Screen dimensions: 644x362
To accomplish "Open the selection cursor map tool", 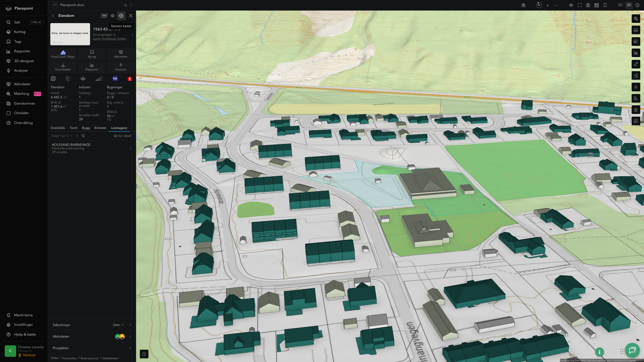I will tap(636, 19).
